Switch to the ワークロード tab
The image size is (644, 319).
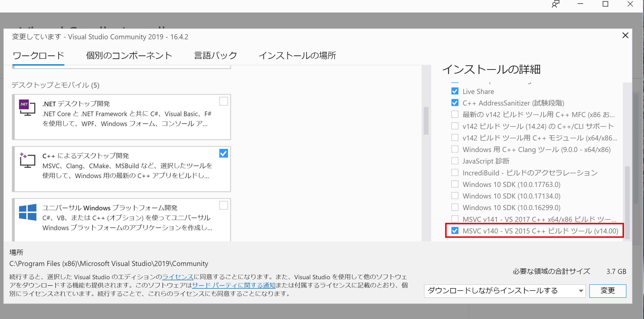[x=39, y=55]
